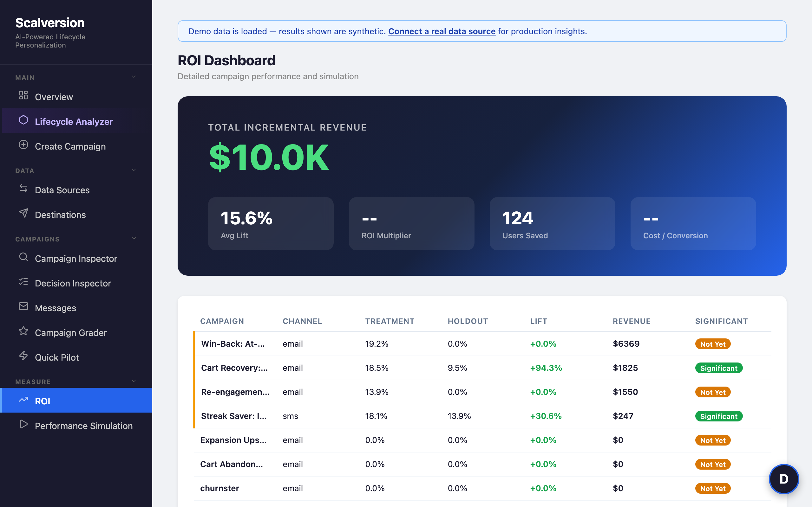
Task: Click the Quick Pilot lightning icon
Action: [23, 356]
